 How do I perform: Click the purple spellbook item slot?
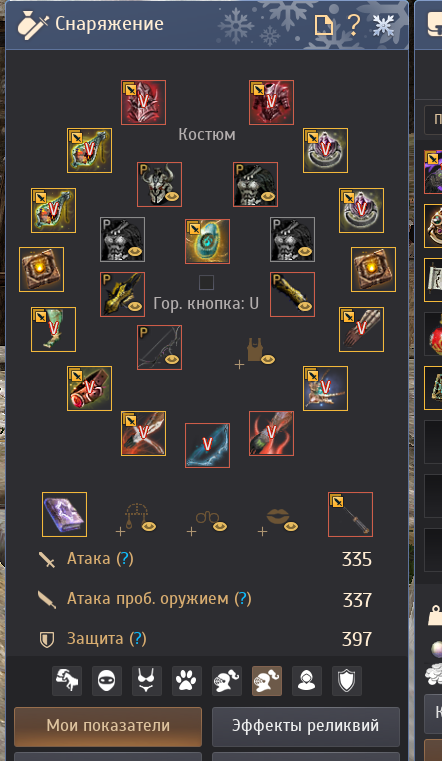(65, 514)
